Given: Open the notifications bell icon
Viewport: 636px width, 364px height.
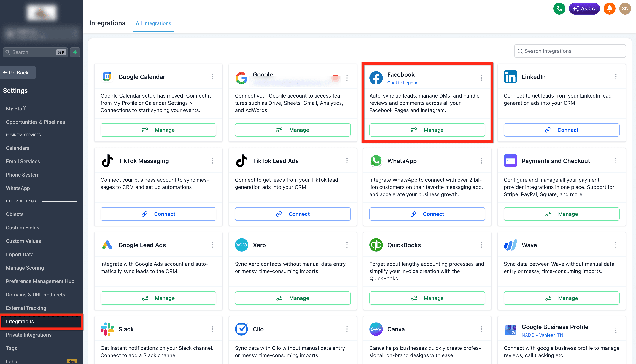Looking at the screenshot, I should pos(610,9).
